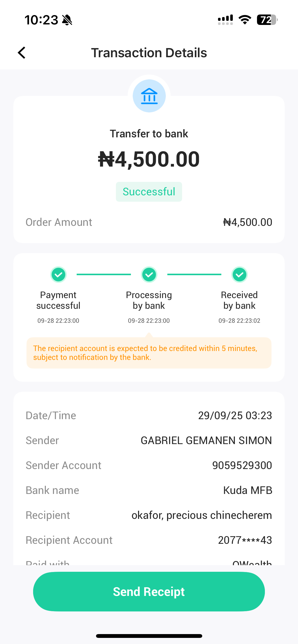Tap the progress line after Payment successful

click(104, 274)
